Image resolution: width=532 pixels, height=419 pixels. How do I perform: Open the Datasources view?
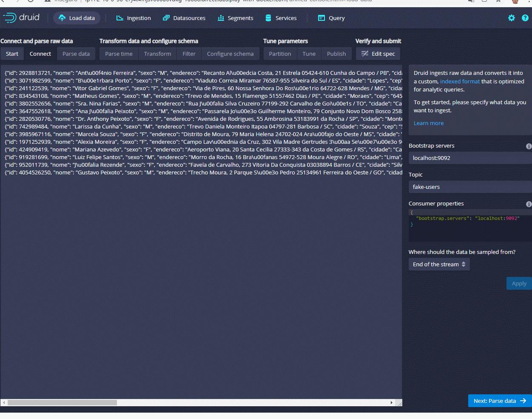click(184, 18)
